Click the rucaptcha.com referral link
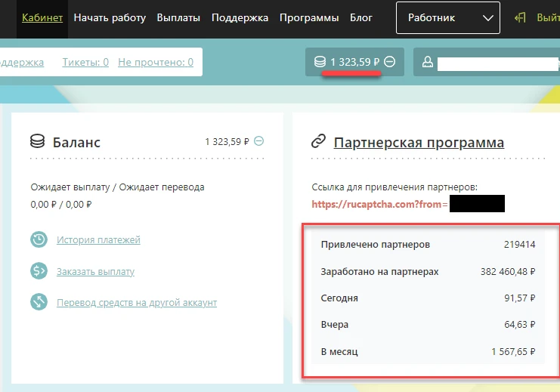560x392 pixels. [x=379, y=204]
